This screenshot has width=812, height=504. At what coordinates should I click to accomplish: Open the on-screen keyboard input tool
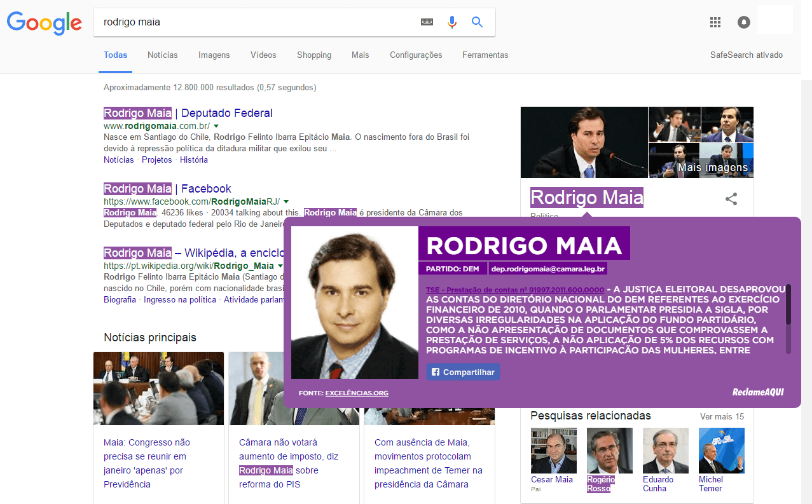coord(427,22)
